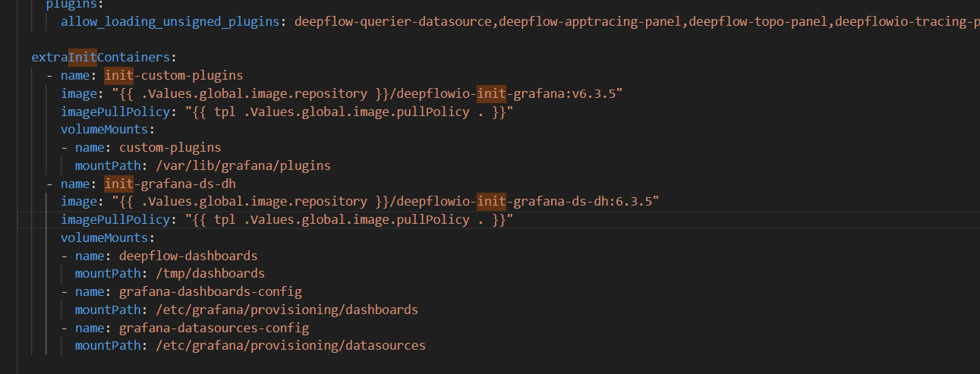Select the init-custom-plugins container name
The height and width of the screenshot is (374, 980).
click(x=173, y=75)
